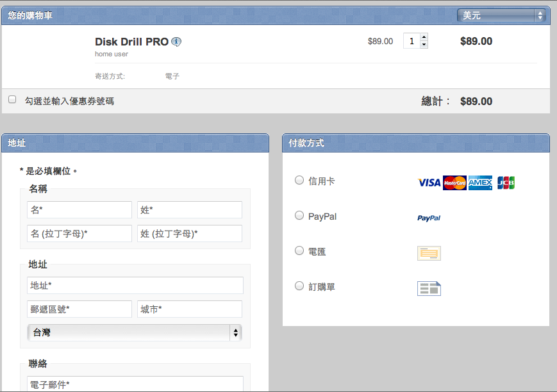
Task: Click the MasterCard logo
Action: tap(454, 183)
